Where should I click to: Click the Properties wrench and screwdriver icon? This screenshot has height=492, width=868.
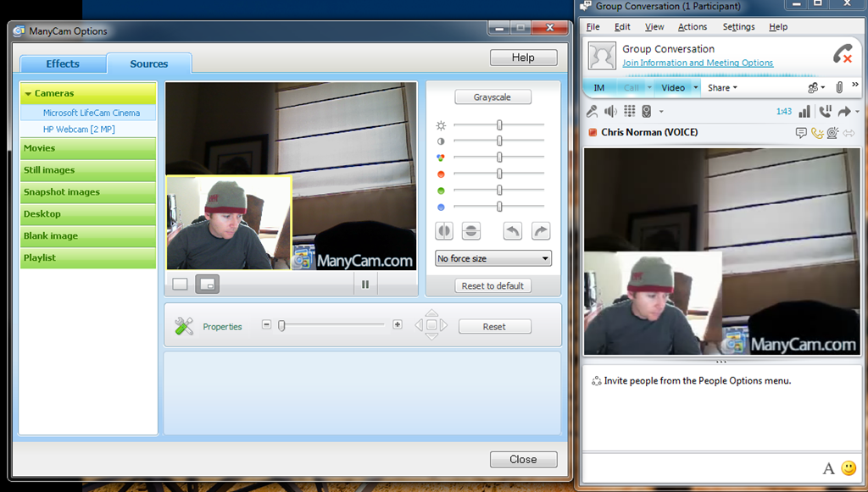click(184, 326)
